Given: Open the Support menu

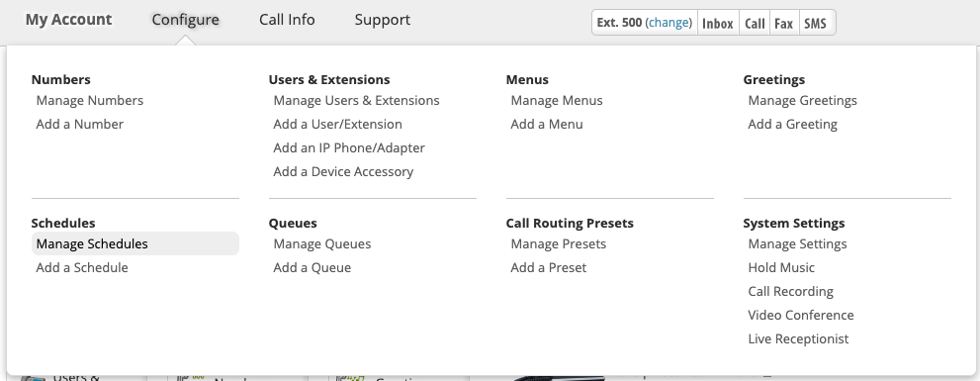Looking at the screenshot, I should (383, 20).
